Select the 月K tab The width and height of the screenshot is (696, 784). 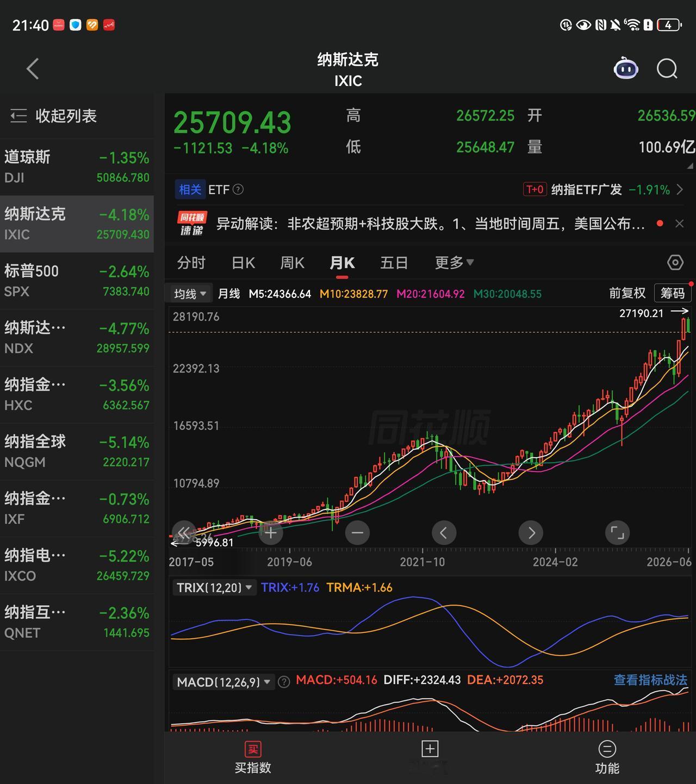coord(342,263)
